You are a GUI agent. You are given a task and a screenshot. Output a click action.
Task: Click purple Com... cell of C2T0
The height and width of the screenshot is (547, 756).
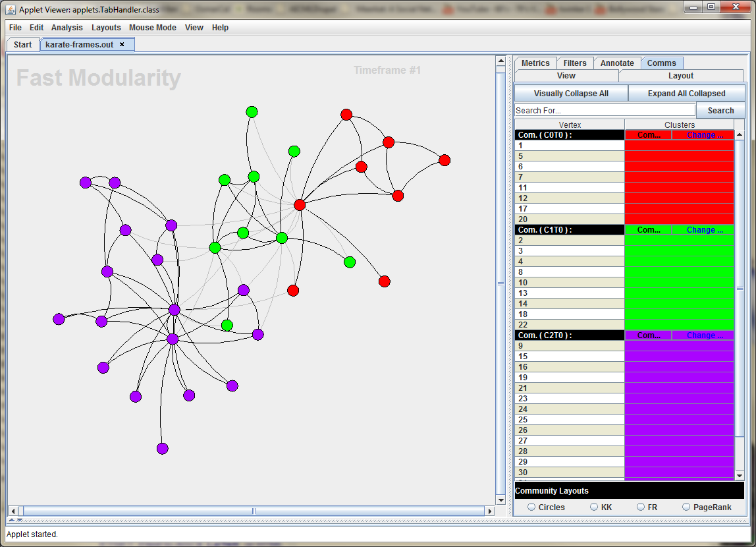[x=649, y=335]
